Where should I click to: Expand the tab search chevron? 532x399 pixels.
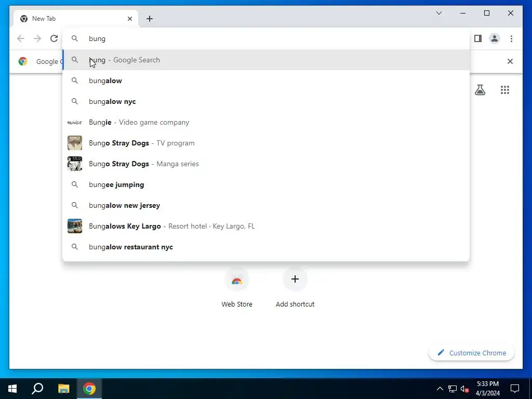coord(438,13)
